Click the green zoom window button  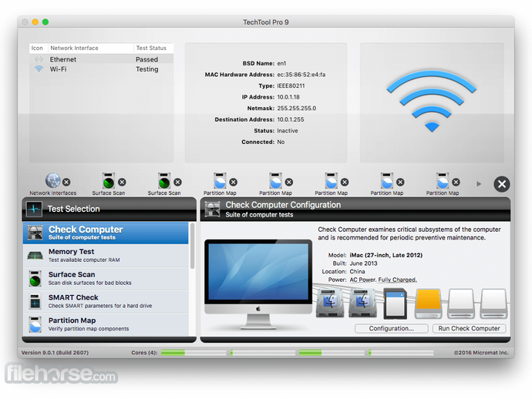tap(45, 22)
